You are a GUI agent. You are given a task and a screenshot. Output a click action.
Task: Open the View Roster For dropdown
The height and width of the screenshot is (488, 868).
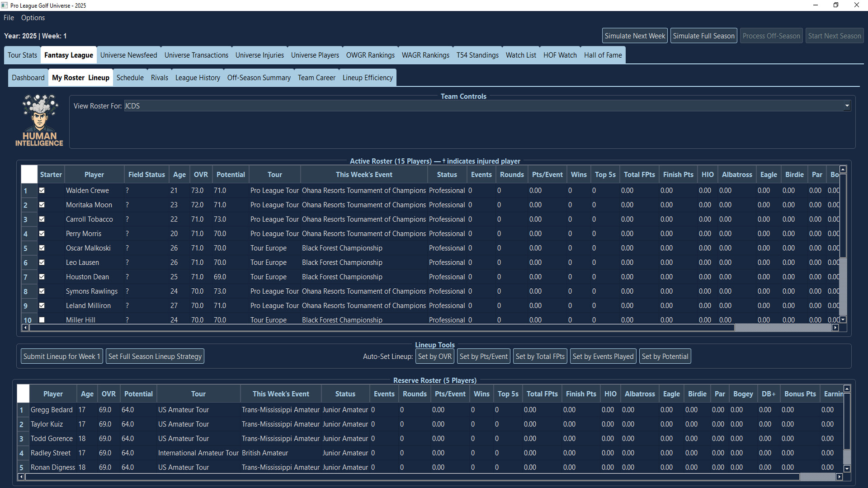[846, 106]
